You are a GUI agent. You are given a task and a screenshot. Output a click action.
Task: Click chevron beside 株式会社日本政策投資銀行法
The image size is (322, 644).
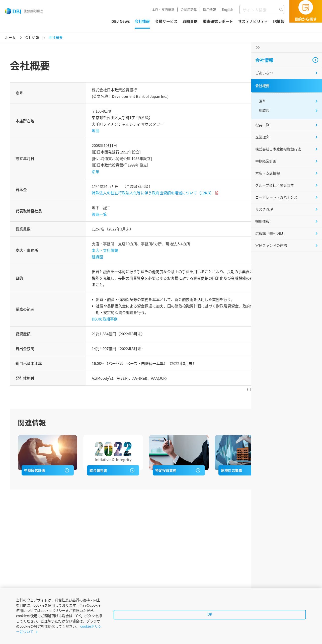(x=316, y=149)
